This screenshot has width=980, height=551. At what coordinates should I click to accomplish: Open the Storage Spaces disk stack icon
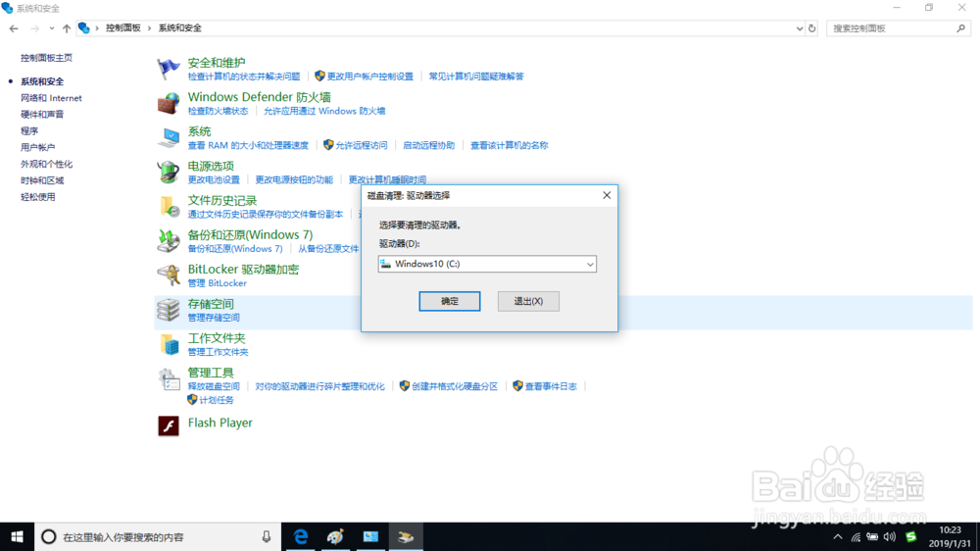coord(168,309)
